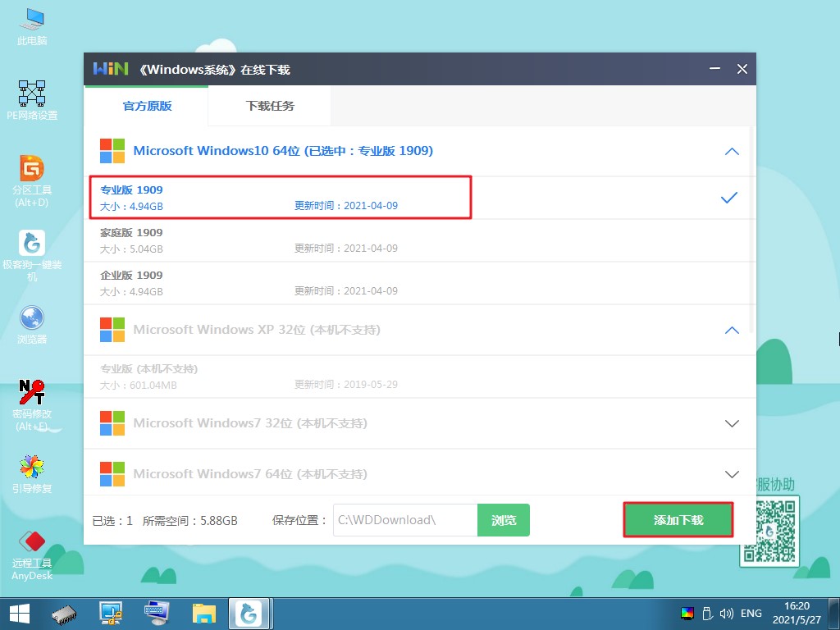Collapse the Windows XP 32位 section
Viewport: 840px width, 630px height.
(x=732, y=331)
